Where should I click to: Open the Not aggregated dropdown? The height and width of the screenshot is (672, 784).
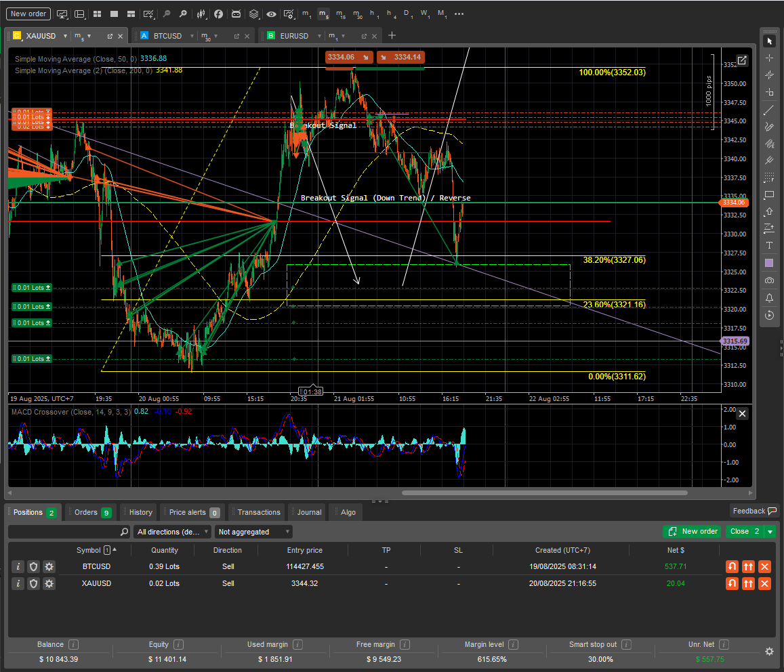click(254, 532)
